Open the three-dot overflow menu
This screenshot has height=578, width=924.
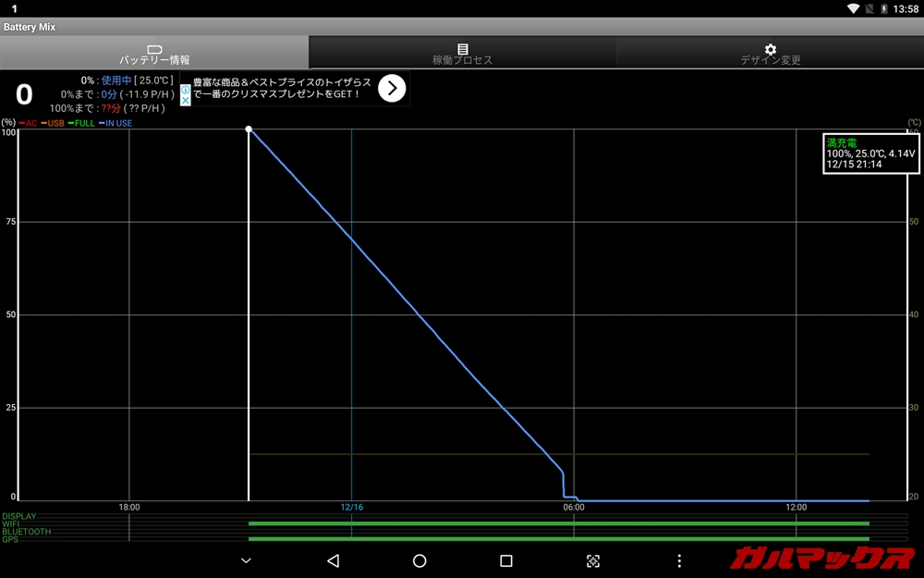click(x=679, y=560)
